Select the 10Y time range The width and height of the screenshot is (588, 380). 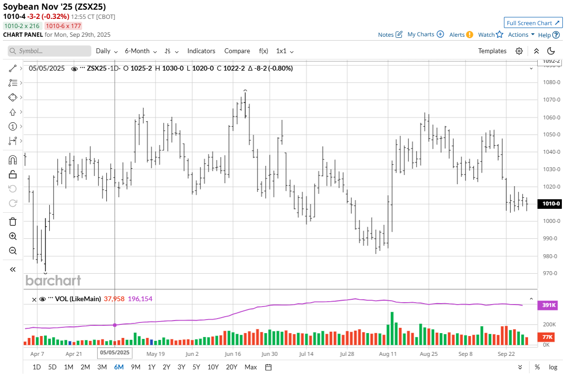[213, 367]
